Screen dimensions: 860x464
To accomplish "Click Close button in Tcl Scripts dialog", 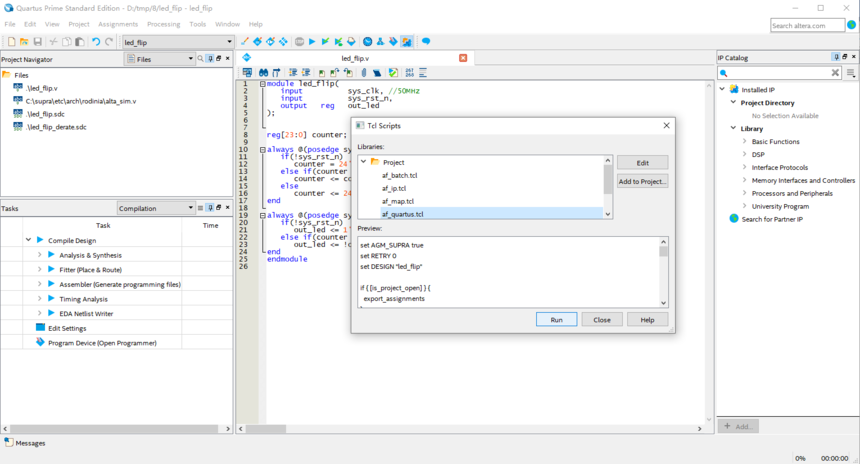I will pyautogui.click(x=602, y=319).
